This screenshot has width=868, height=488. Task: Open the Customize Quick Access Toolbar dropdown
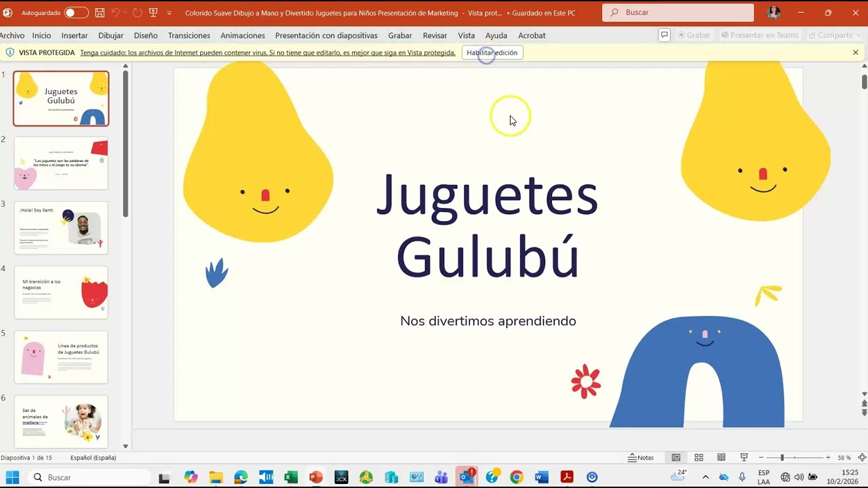pyautogui.click(x=170, y=13)
